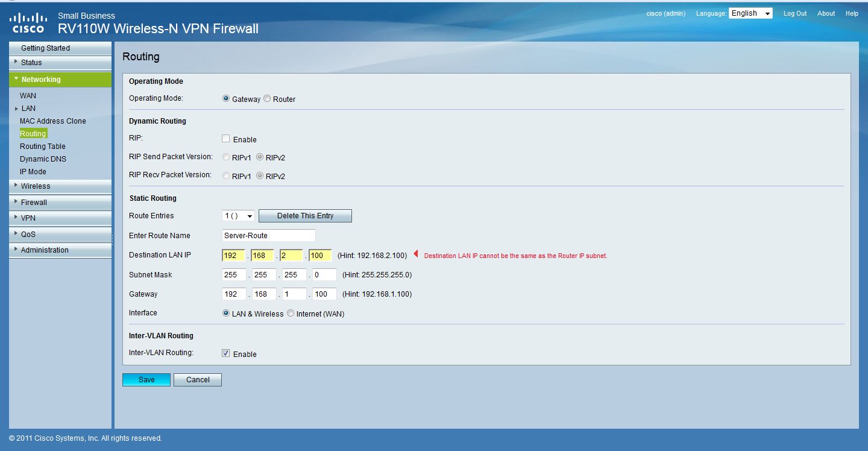This screenshot has height=451, width=868.
Task: Open the Route Entries dropdown
Action: [x=239, y=216]
